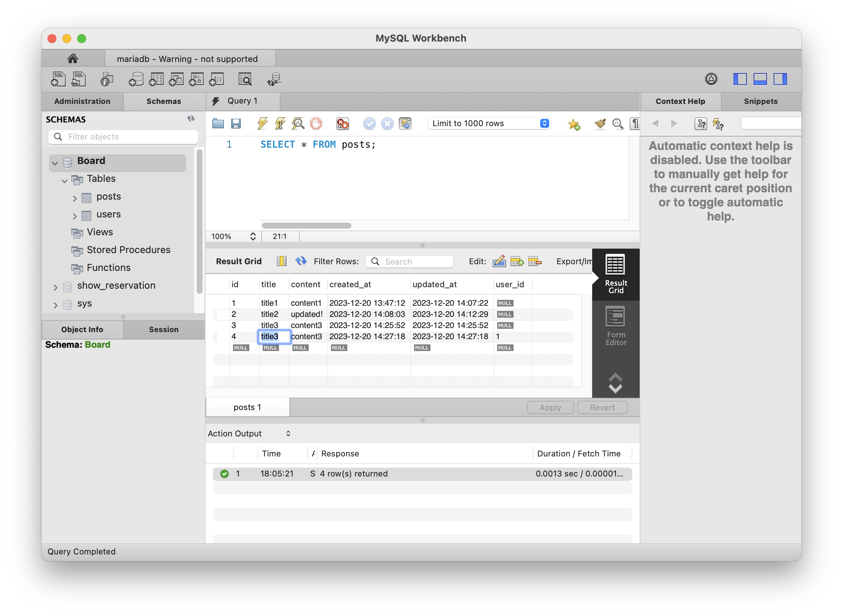Screen dimensions: 843x616
Task: Open Session tab
Action: click(164, 330)
